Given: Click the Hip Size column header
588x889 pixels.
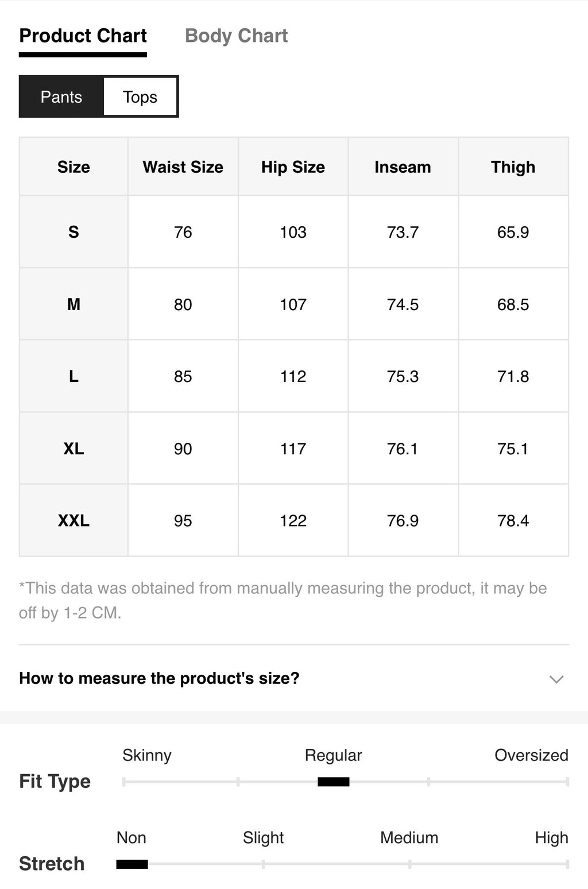Looking at the screenshot, I should (x=293, y=167).
